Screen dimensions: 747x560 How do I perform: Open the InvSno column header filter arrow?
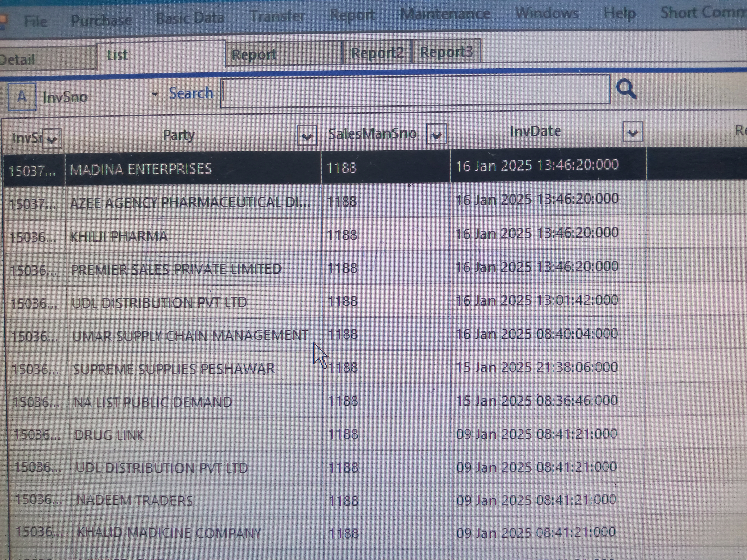(52, 139)
